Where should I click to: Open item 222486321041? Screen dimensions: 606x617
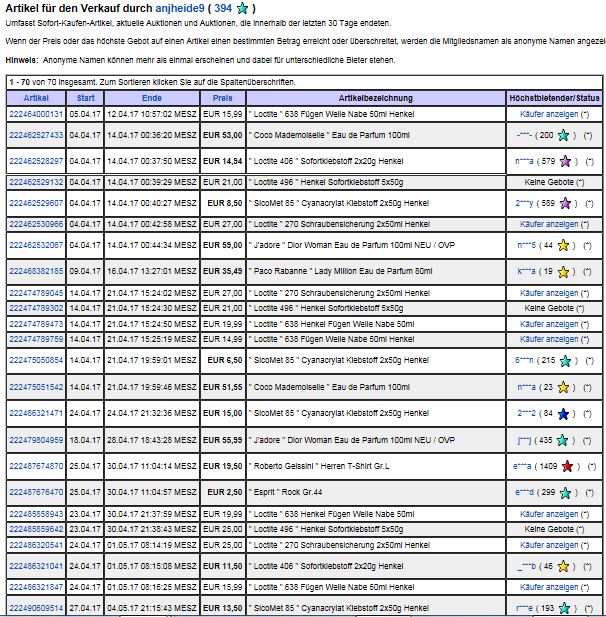(x=36, y=566)
